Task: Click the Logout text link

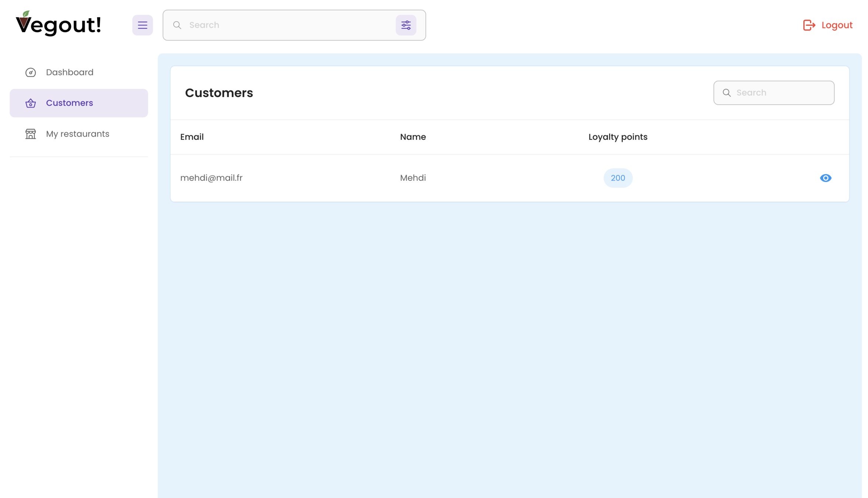Action: [837, 25]
